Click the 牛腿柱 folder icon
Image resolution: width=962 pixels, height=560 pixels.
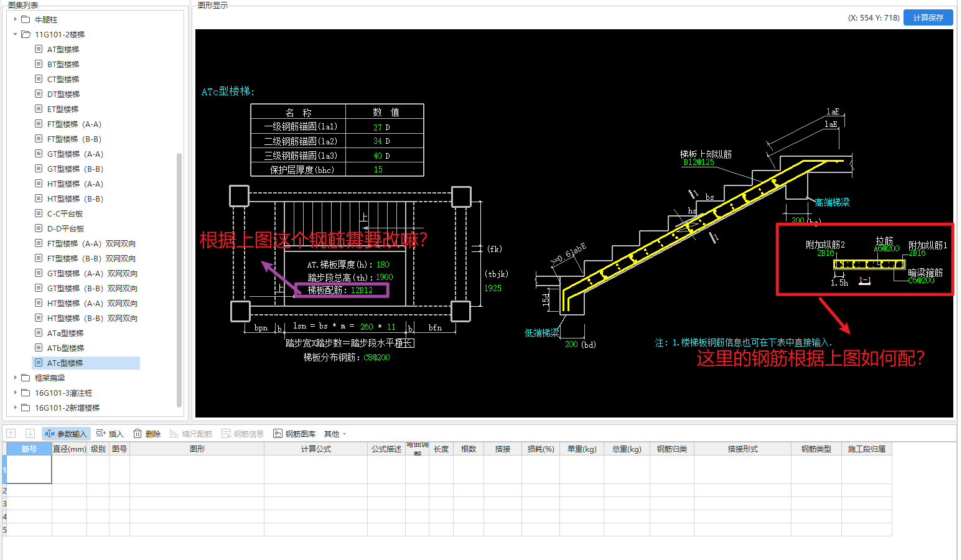pyautogui.click(x=26, y=19)
